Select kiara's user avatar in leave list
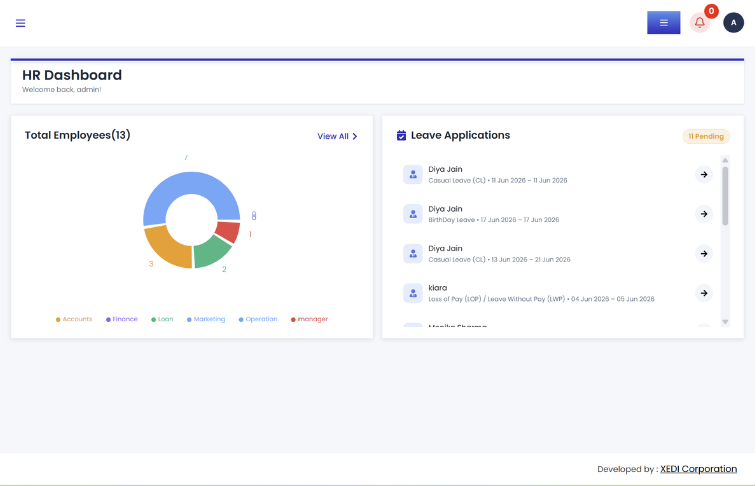The width and height of the screenshot is (756, 486). click(413, 293)
